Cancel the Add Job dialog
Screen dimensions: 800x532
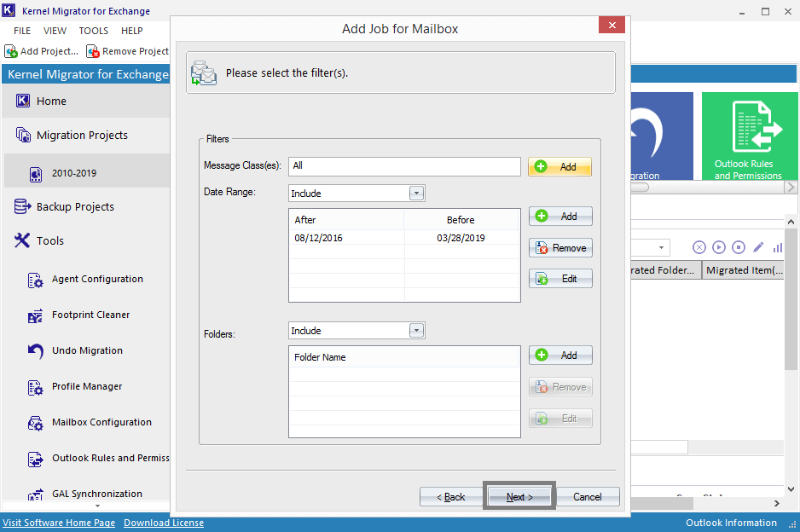588,497
